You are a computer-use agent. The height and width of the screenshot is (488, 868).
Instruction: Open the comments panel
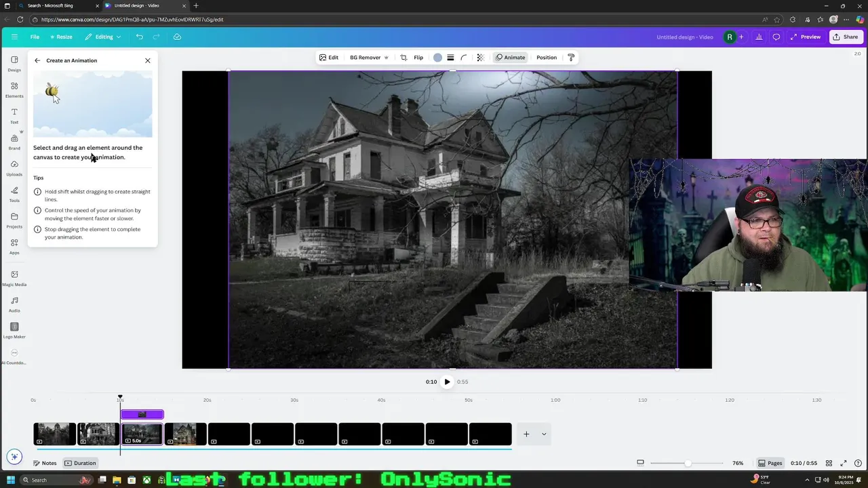tap(776, 37)
